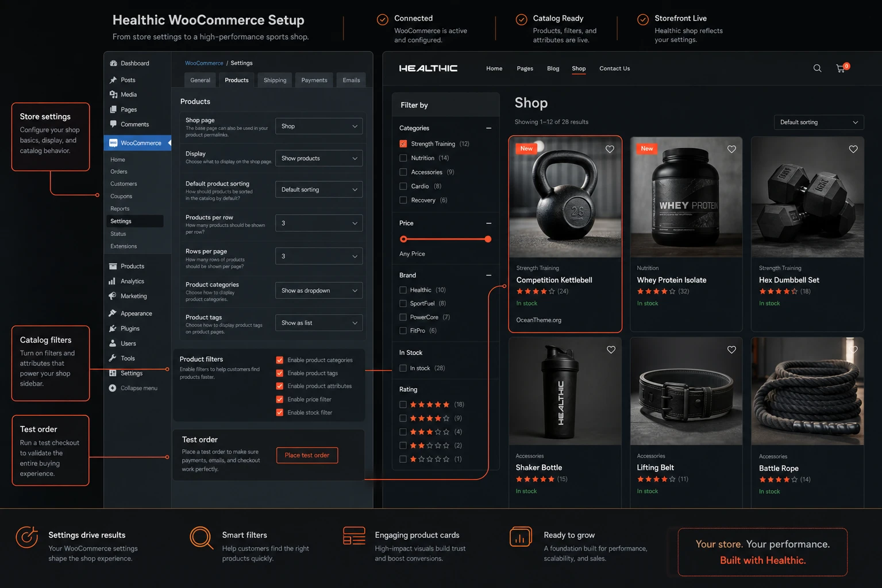882x588 pixels.
Task: Open the Plugins plug icon
Action: (113, 328)
